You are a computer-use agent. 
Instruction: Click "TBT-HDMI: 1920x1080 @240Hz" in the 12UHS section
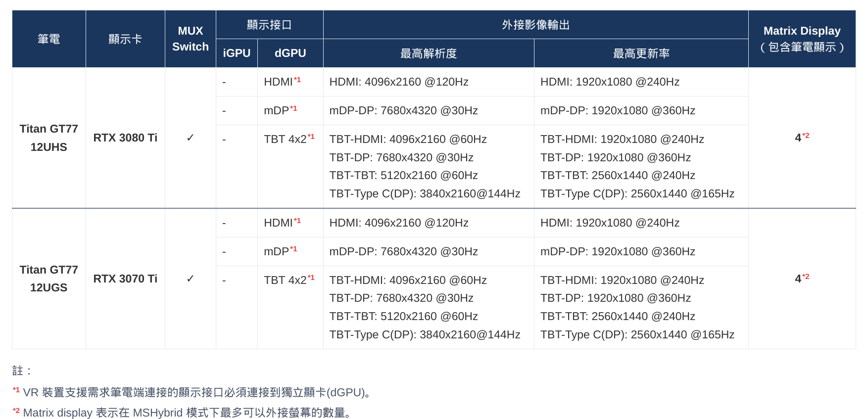(x=622, y=140)
